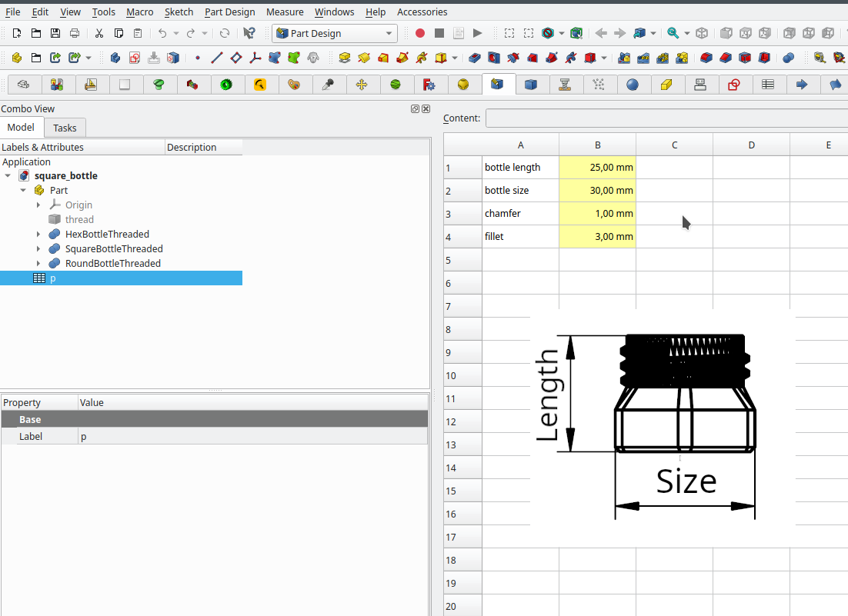Image resolution: width=848 pixels, height=616 pixels.
Task: Create Part Design body icon
Action: [115, 58]
